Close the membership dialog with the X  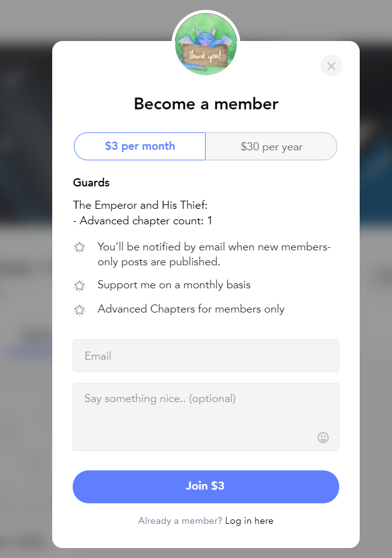pyautogui.click(x=331, y=66)
